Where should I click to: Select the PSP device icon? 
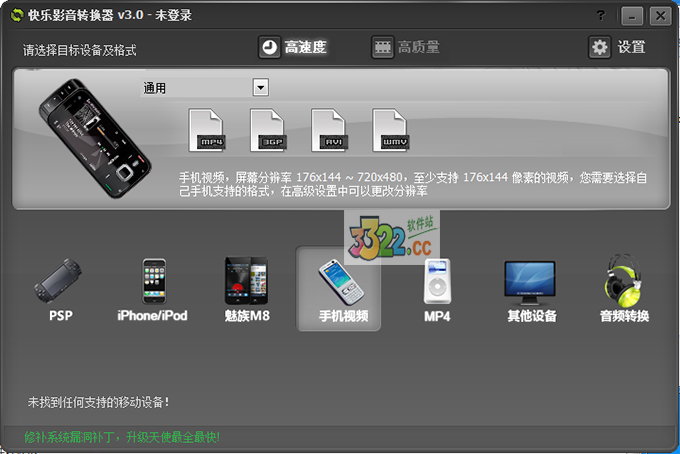pyautogui.click(x=59, y=281)
